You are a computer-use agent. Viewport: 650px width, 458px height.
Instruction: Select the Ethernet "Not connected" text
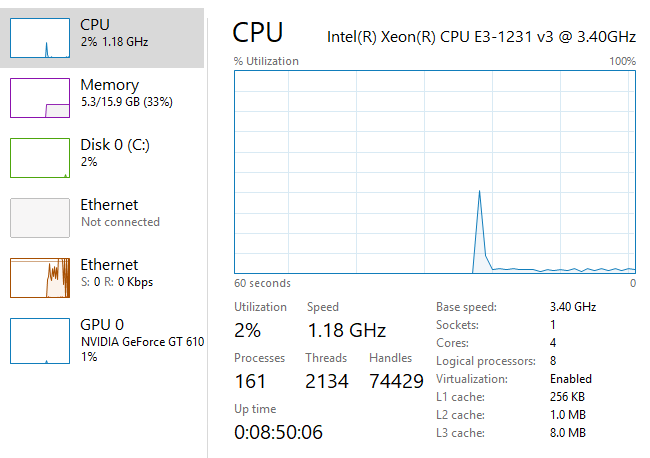120,222
